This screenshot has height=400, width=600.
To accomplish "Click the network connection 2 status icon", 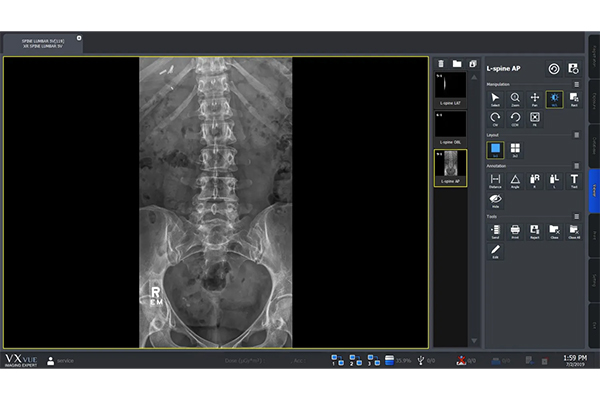I will click(x=355, y=360).
